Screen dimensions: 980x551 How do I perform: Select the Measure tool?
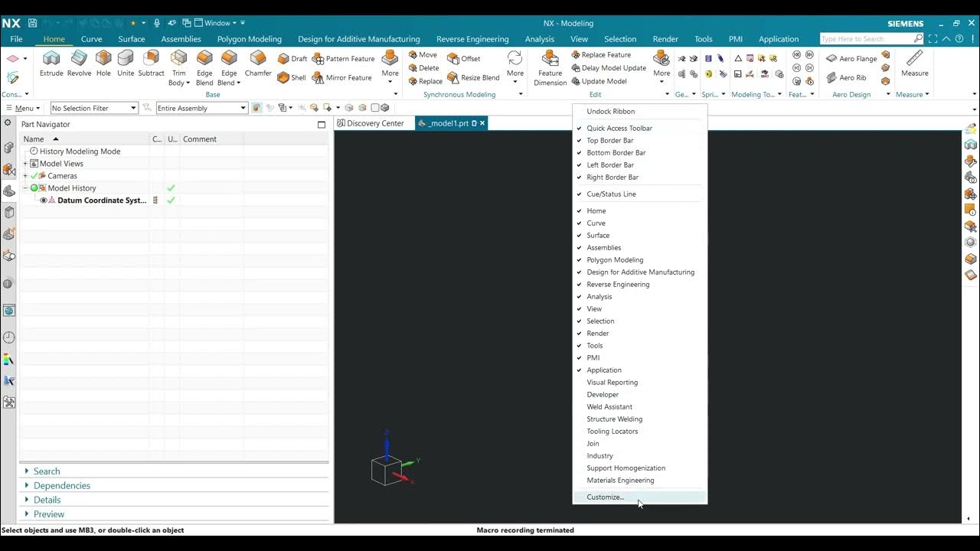(x=914, y=64)
